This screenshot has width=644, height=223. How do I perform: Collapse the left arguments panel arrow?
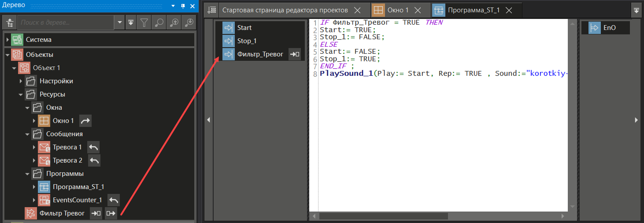point(209,119)
